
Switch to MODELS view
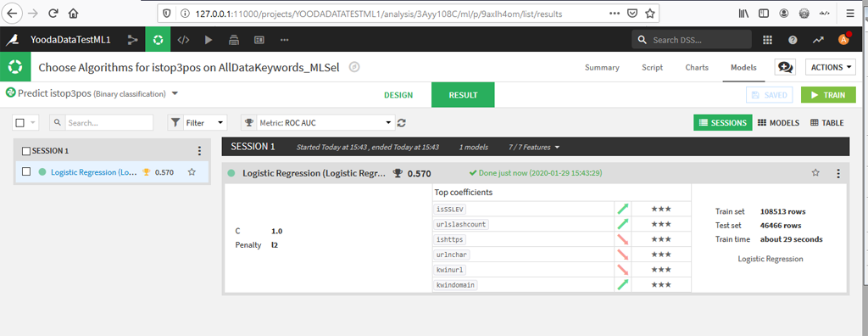(x=778, y=122)
